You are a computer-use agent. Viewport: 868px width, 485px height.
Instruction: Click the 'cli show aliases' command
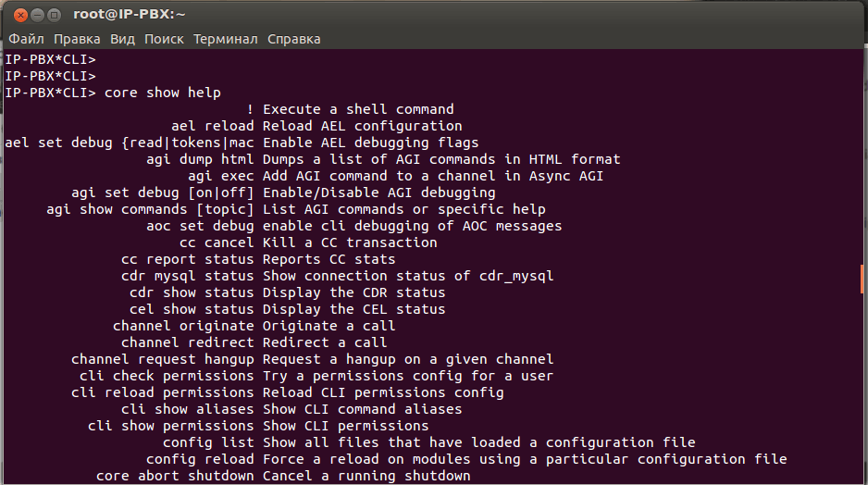(187, 409)
